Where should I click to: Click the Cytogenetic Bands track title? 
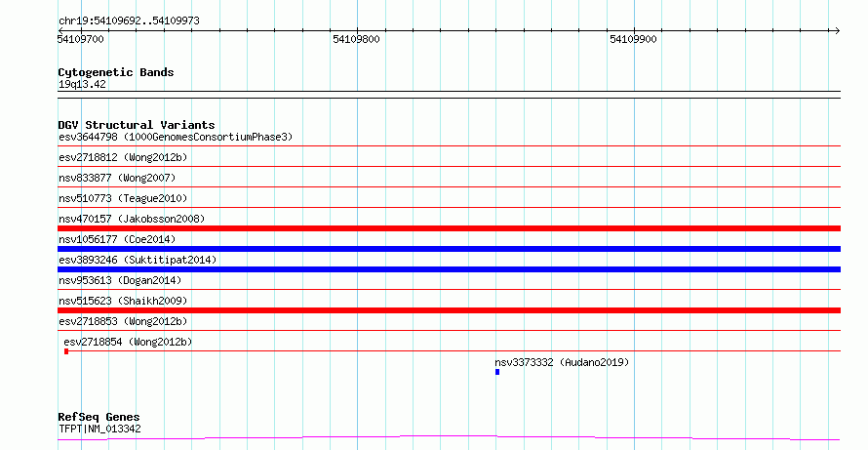[116, 72]
